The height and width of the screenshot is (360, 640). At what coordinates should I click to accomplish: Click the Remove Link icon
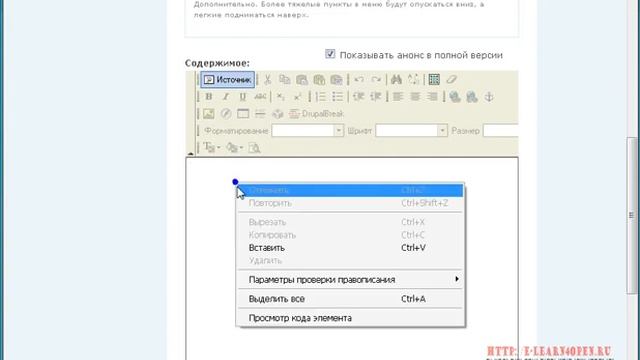click(472, 97)
